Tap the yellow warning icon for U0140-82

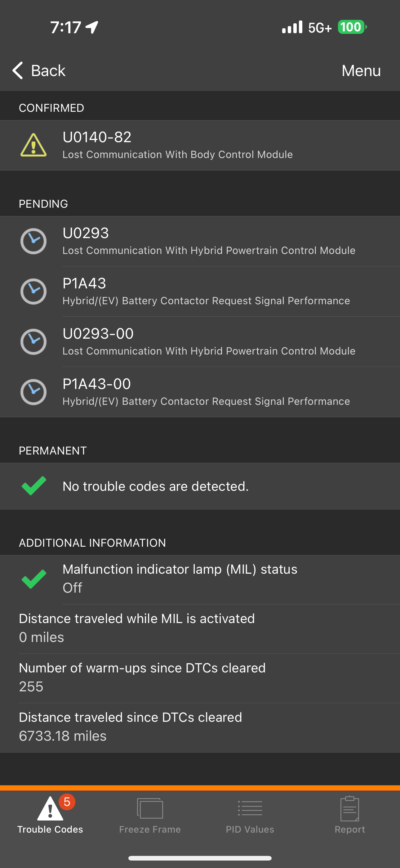33,145
